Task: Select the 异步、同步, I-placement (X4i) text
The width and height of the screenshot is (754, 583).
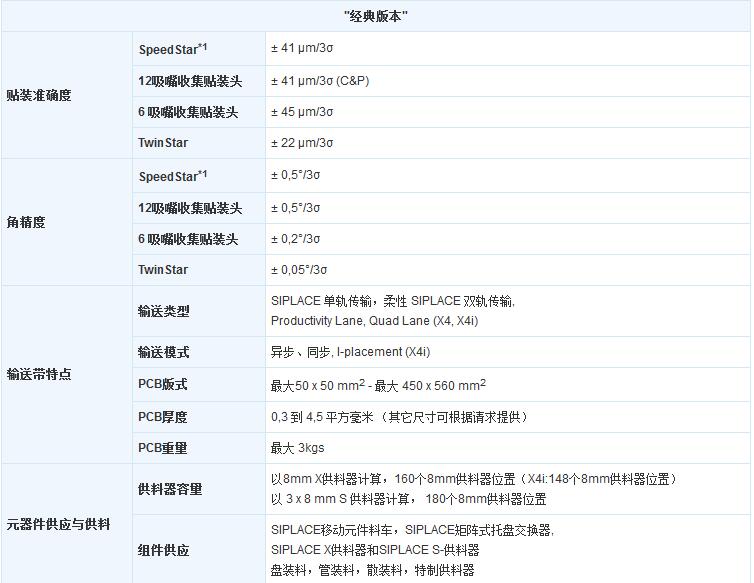Action: click(350, 353)
